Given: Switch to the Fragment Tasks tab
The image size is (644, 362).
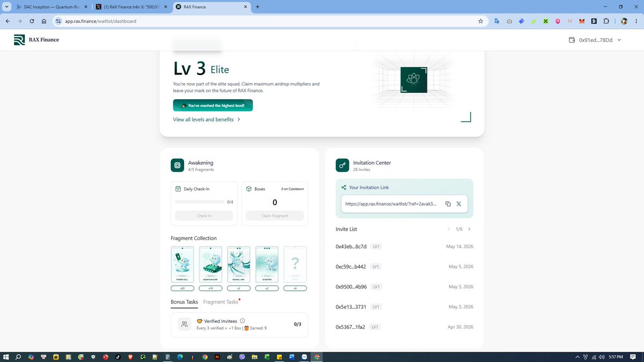Looking at the screenshot, I should click(221, 302).
